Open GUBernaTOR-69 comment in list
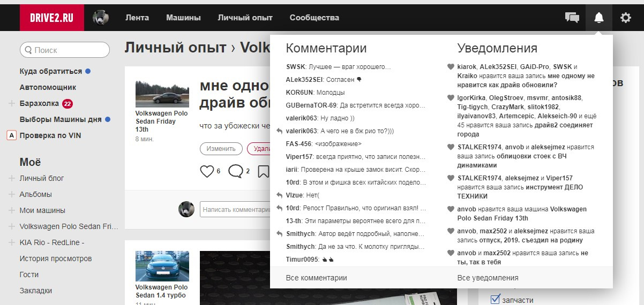This screenshot has height=305, width=644. tap(356, 105)
